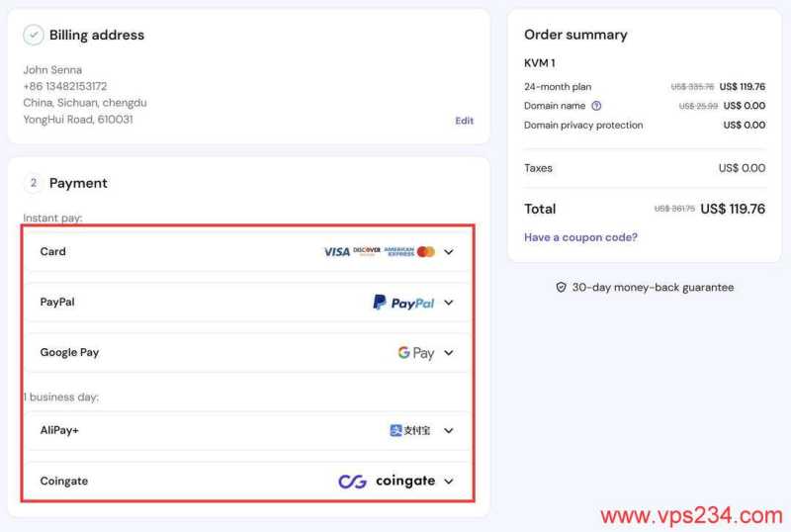Click the Alipay logo

point(410,431)
